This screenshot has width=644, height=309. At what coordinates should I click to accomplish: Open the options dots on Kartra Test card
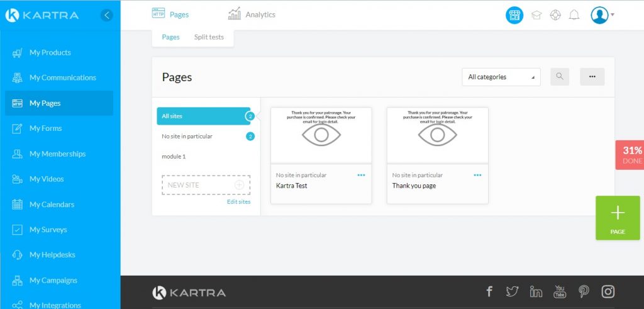click(361, 175)
